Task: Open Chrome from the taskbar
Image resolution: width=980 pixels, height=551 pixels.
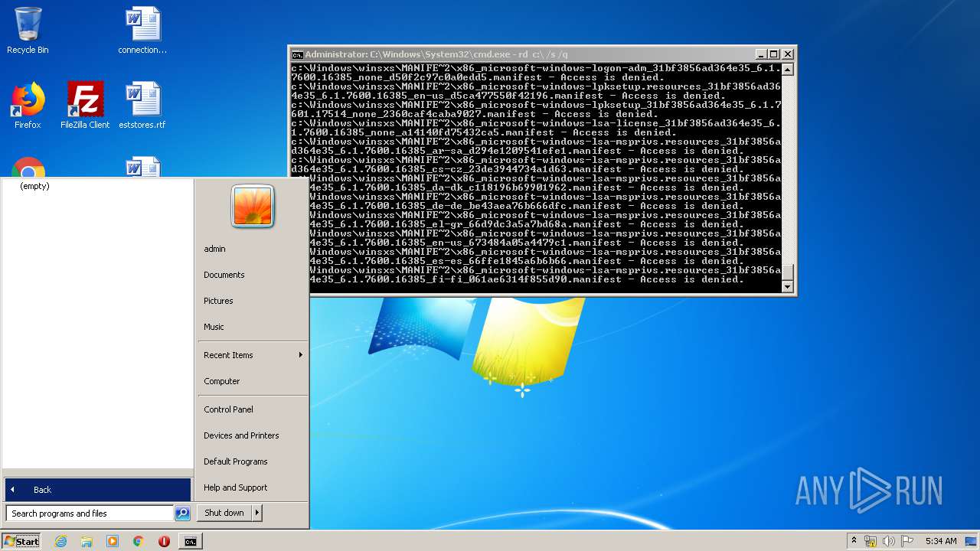Action: click(x=139, y=541)
